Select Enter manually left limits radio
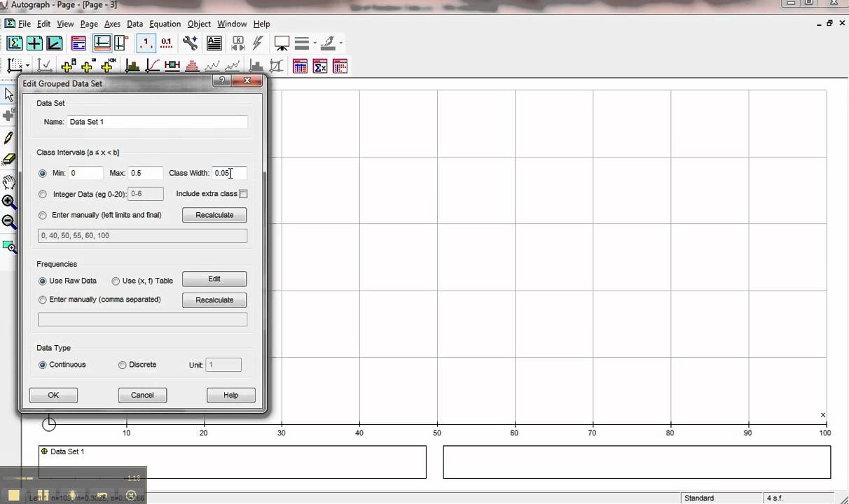The width and height of the screenshot is (849, 504). 43,215
